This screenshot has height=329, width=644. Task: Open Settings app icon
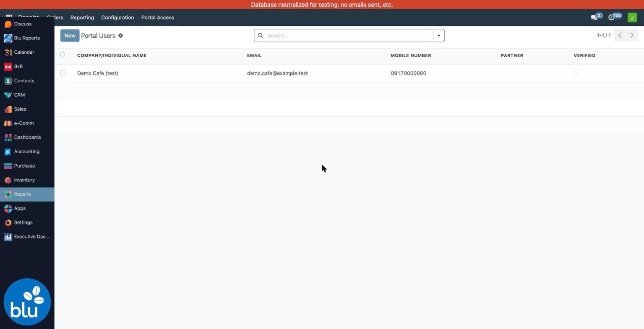pyautogui.click(x=8, y=223)
